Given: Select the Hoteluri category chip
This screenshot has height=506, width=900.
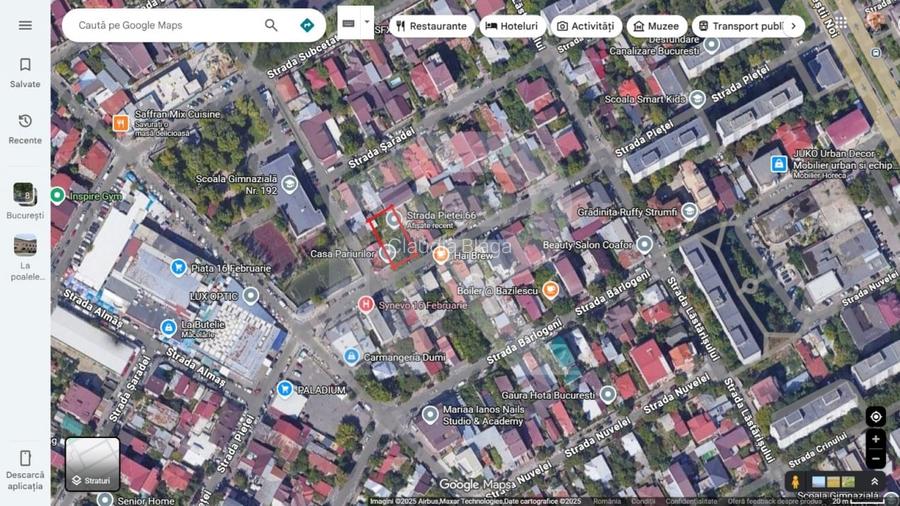Looking at the screenshot, I should click(x=512, y=26).
